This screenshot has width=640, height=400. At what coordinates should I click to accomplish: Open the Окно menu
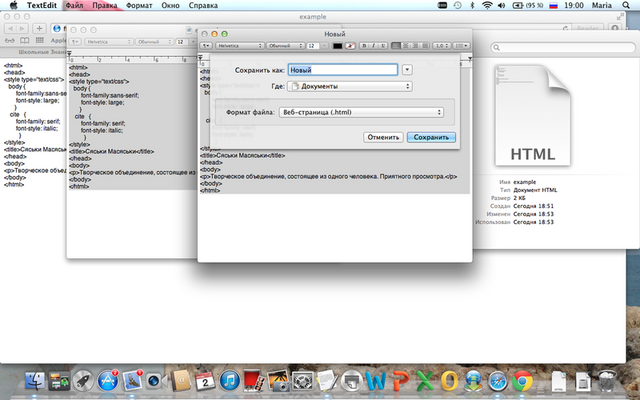170,5
